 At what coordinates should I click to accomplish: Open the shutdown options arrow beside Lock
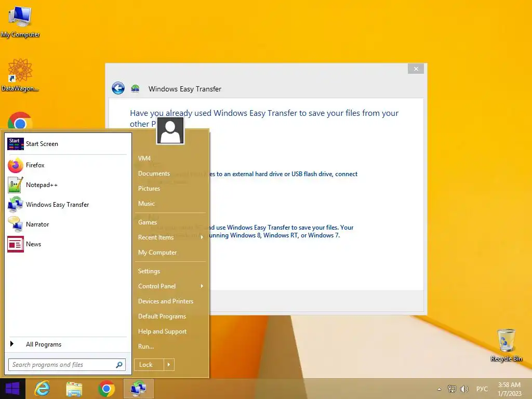point(169,365)
